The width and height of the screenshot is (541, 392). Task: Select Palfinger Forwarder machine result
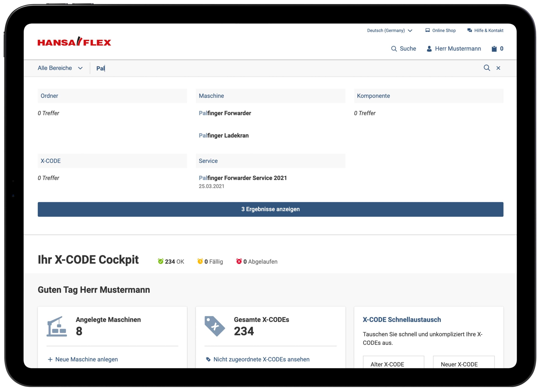(x=225, y=113)
